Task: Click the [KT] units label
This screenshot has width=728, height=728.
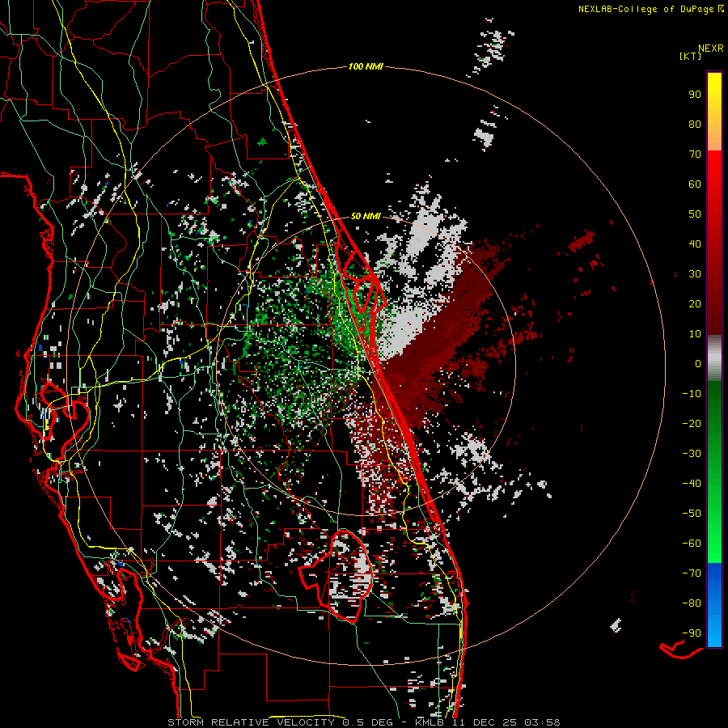Action: (691, 56)
